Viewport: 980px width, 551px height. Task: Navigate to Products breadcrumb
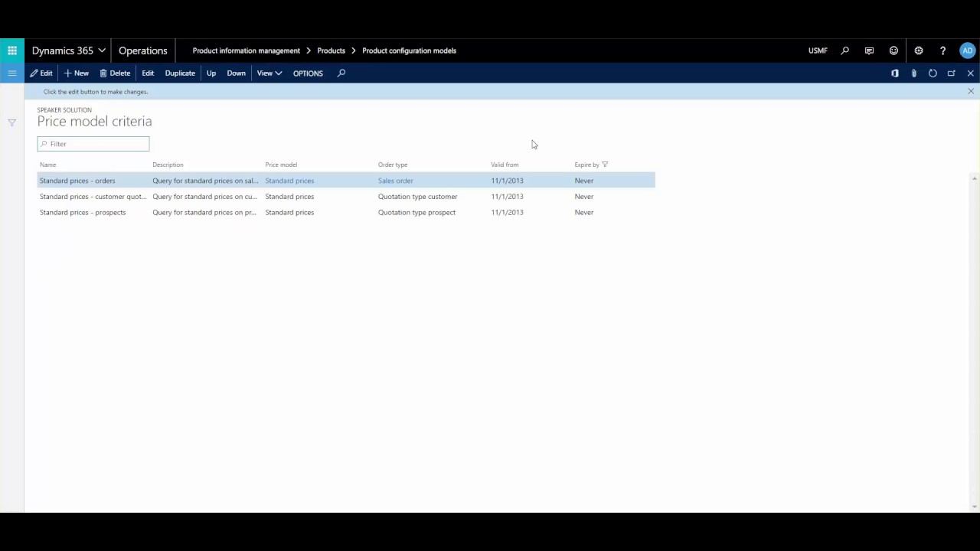coord(331,51)
